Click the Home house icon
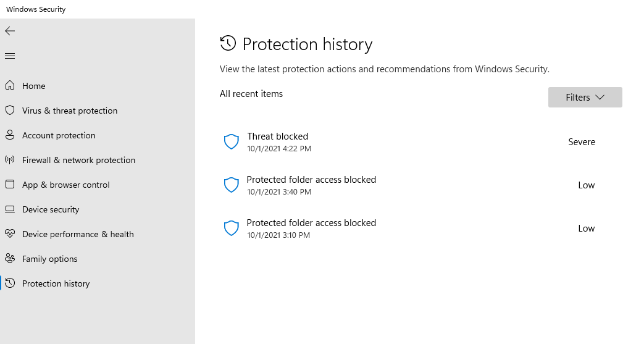The height and width of the screenshot is (344, 644). pyautogui.click(x=10, y=86)
